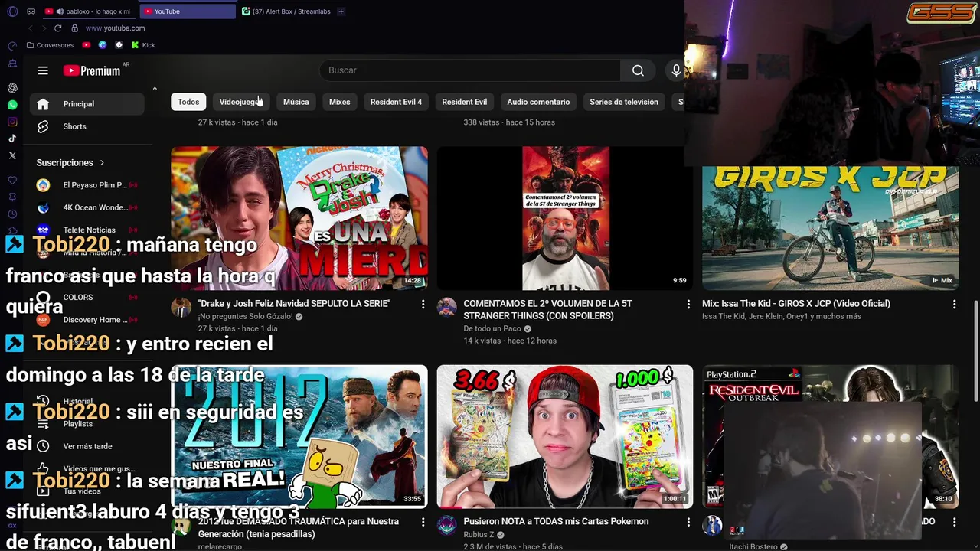Expand the Suscripciones section arrow

point(102,163)
